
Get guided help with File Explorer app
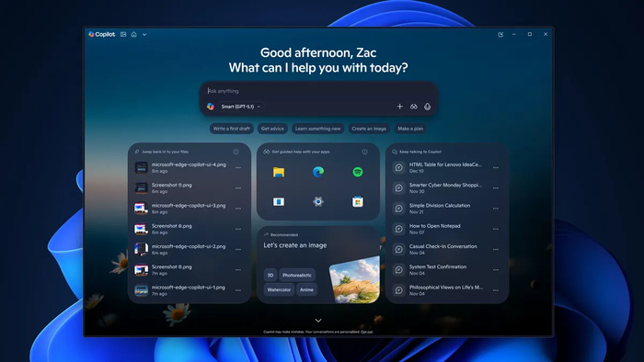pyautogui.click(x=279, y=172)
